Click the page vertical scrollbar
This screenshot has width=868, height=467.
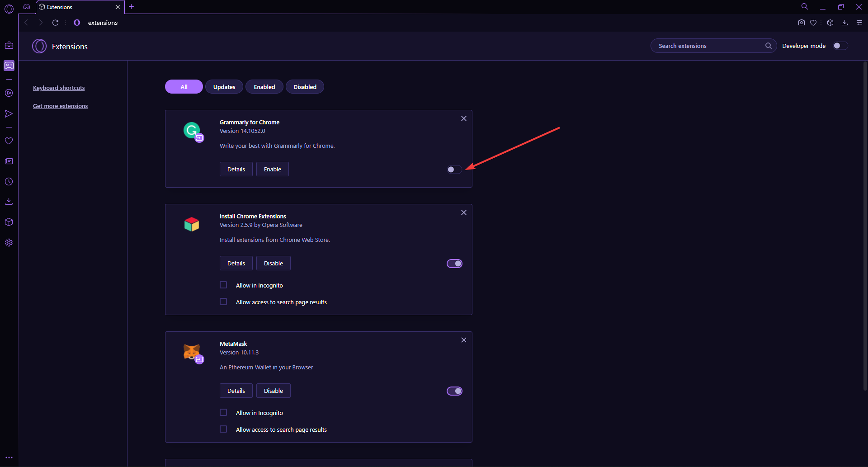point(865,226)
